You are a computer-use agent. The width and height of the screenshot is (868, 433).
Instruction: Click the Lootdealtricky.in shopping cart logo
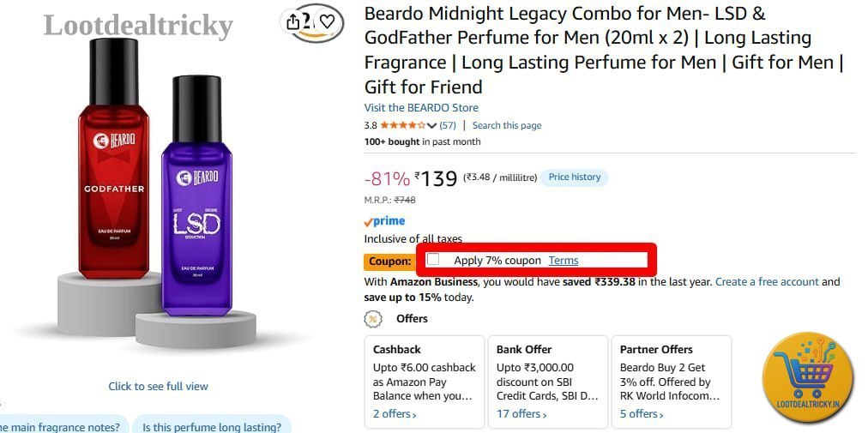coord(808,377)
